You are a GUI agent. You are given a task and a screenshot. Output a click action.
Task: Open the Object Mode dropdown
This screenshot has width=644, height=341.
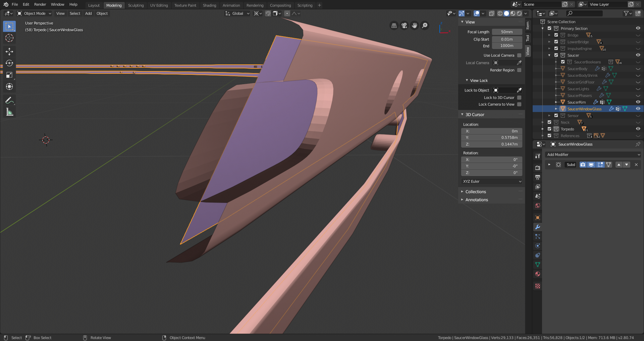pos(34,13)
